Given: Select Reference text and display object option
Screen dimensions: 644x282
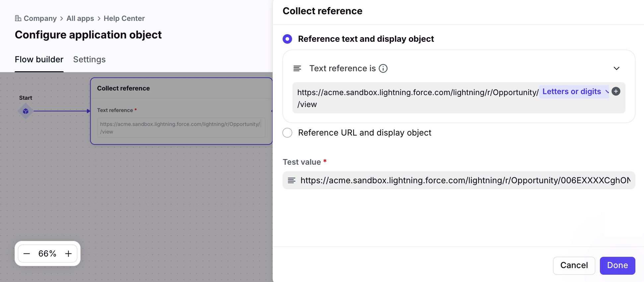Looking at the screenshot, I should [x=288, y=39].
